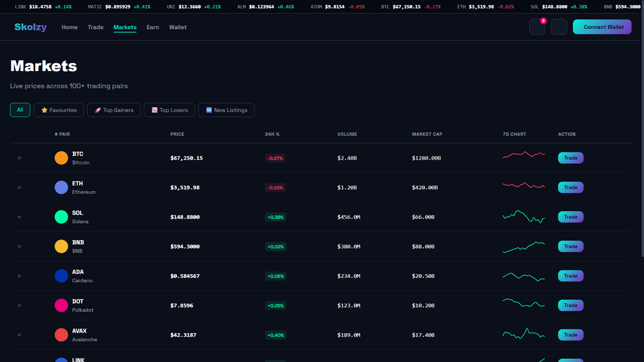Open the Home page

point(69,27)
